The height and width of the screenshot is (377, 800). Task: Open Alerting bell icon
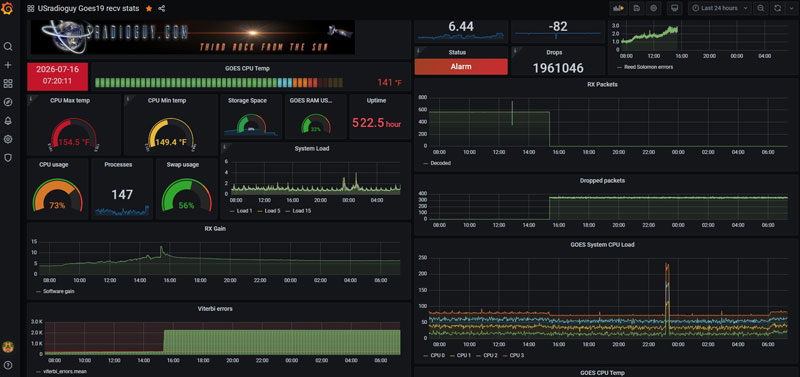pos(8,120)
